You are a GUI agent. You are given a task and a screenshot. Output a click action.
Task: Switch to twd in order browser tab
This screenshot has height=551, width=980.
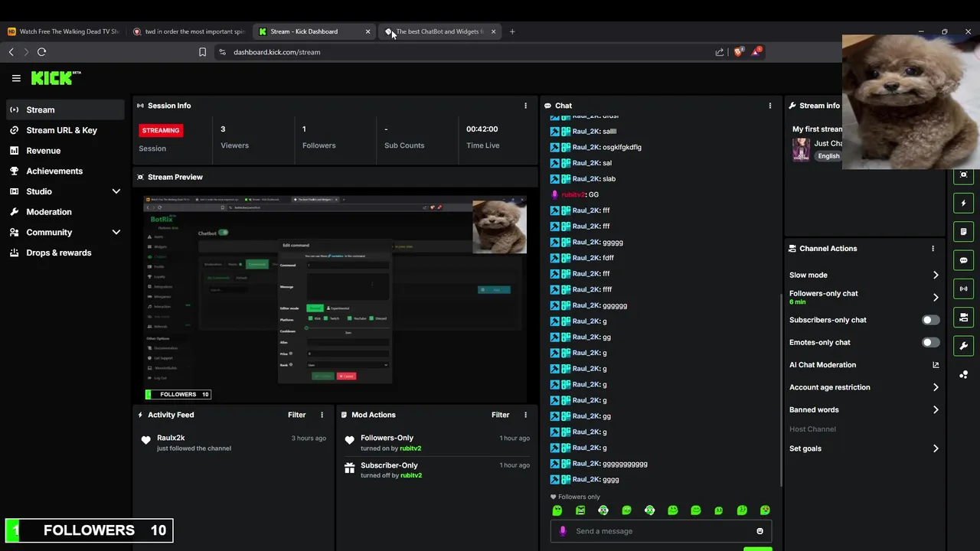tap(189, 31)
